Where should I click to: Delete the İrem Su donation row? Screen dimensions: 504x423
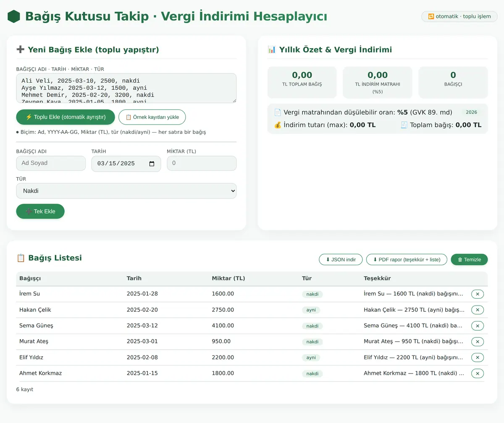click(x=478, y=294)
